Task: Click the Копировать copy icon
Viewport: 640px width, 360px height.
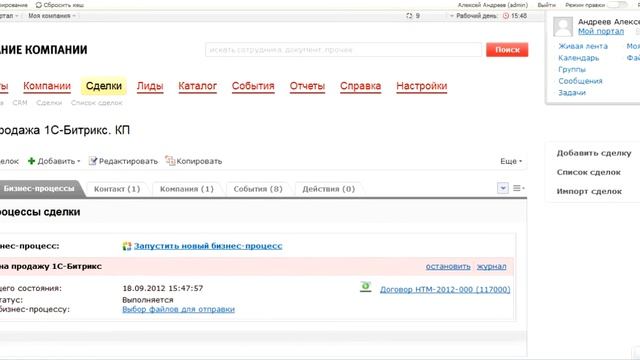Action: tap(170, 161)
